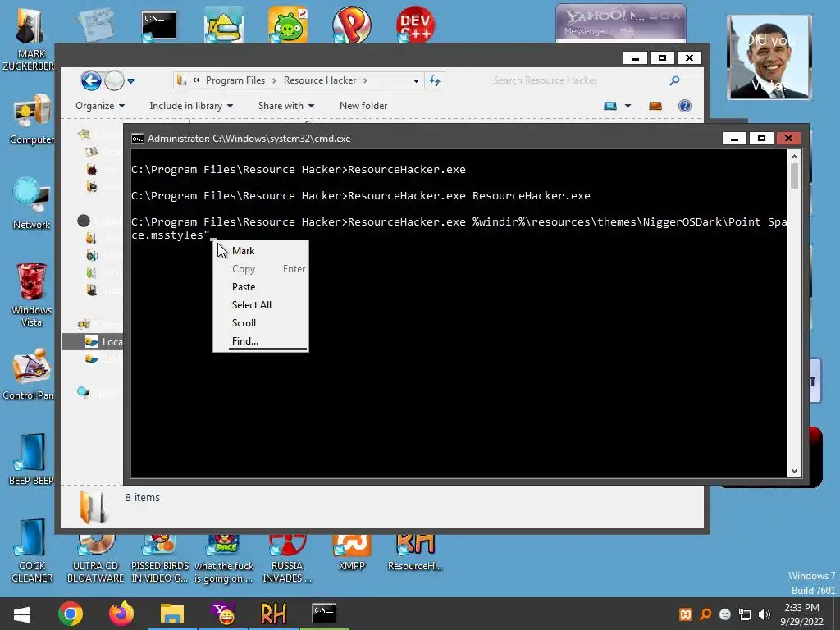Select the XMPP desktop shortcut
The width and height of the screenshot is (840, 630).
pos(351,553)
